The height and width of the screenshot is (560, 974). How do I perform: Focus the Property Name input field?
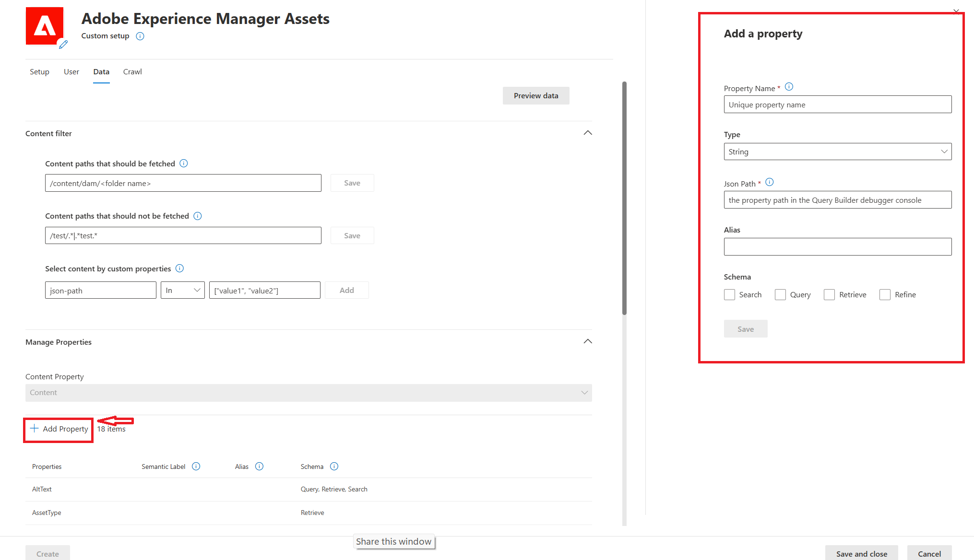[x=837, y=105]
